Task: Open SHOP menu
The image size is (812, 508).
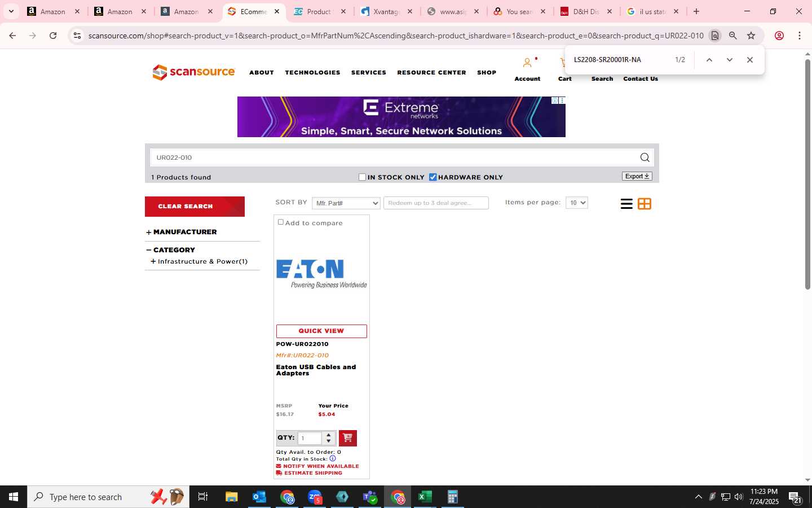Action: tap(487, 73)
